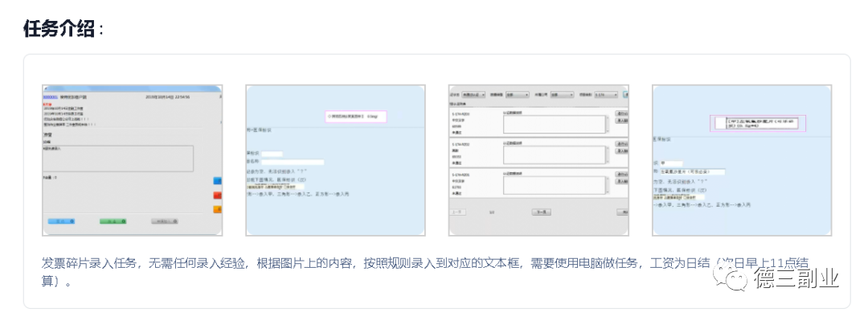Viewport: 868px width, 317px height.
Task: Click the input field containing 甲
Action: [671, 163]
